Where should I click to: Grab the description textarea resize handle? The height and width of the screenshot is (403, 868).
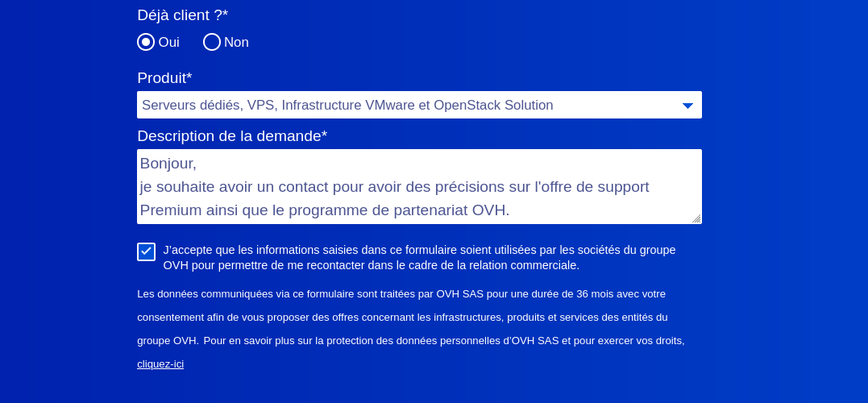click(x=696, y=218)
